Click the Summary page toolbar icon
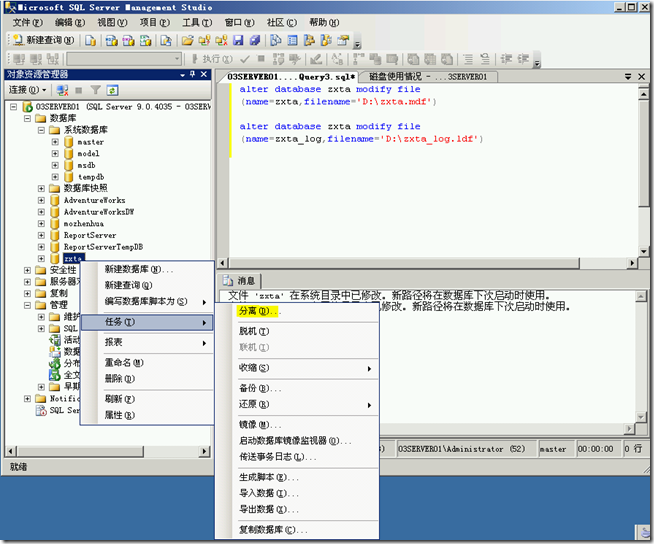The image size is (654, 544). (293, 40)
